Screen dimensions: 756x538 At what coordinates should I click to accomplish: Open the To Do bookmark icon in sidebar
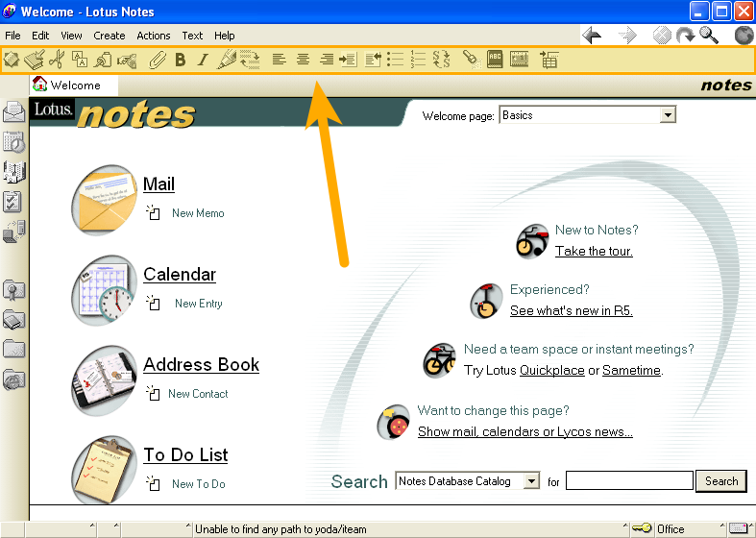[14, 202]
